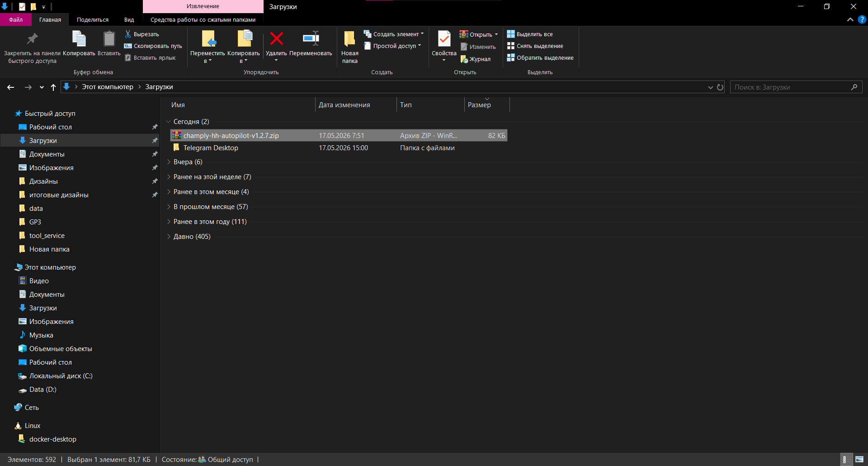The width and height of the screenshot is (868, 466).
Task: Cut selection with Вырезать
Action: tap(142, 34)
